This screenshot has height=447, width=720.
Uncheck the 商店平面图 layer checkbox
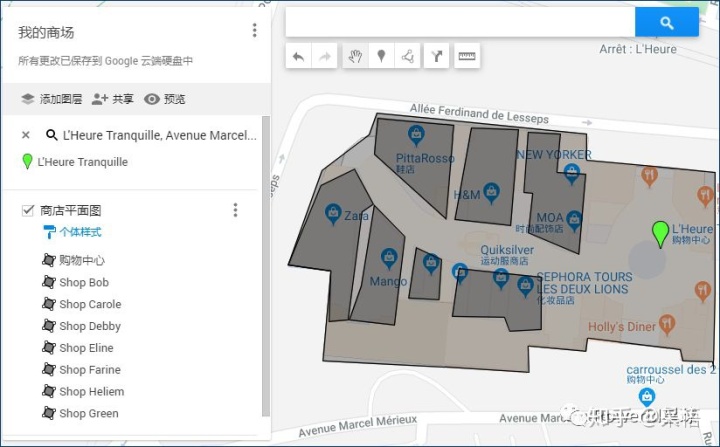[28, 210]
